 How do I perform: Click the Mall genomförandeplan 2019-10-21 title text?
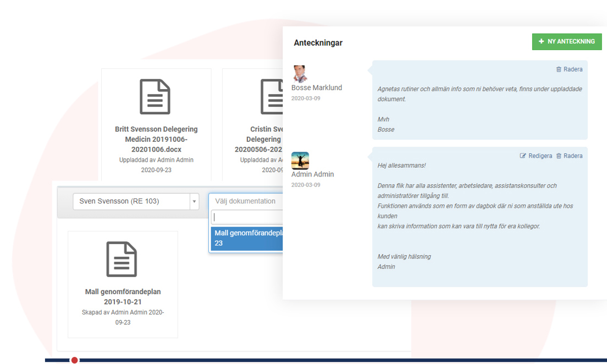(123, 296)
